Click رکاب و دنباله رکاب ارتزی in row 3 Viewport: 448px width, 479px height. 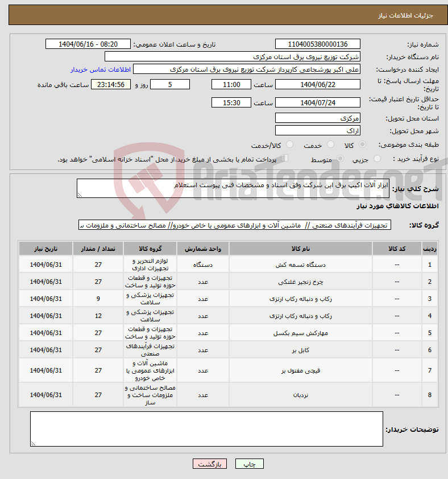[301, 299]
